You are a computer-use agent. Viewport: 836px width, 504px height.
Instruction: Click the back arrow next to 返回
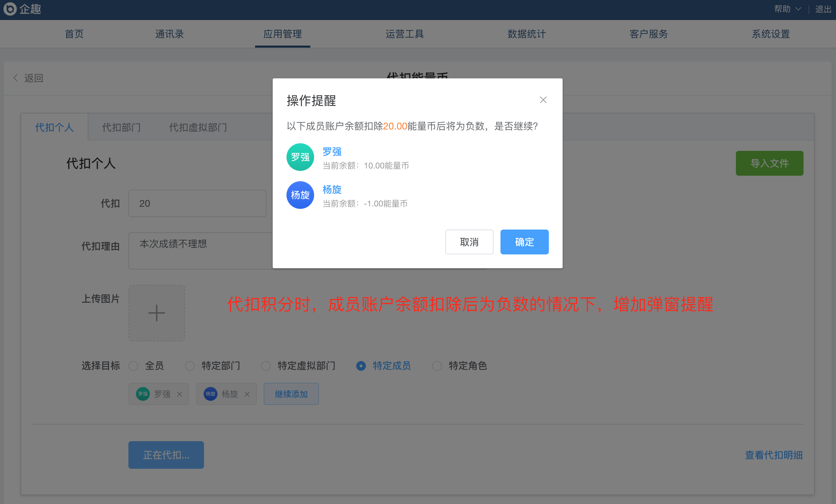(x=16, y=78)
